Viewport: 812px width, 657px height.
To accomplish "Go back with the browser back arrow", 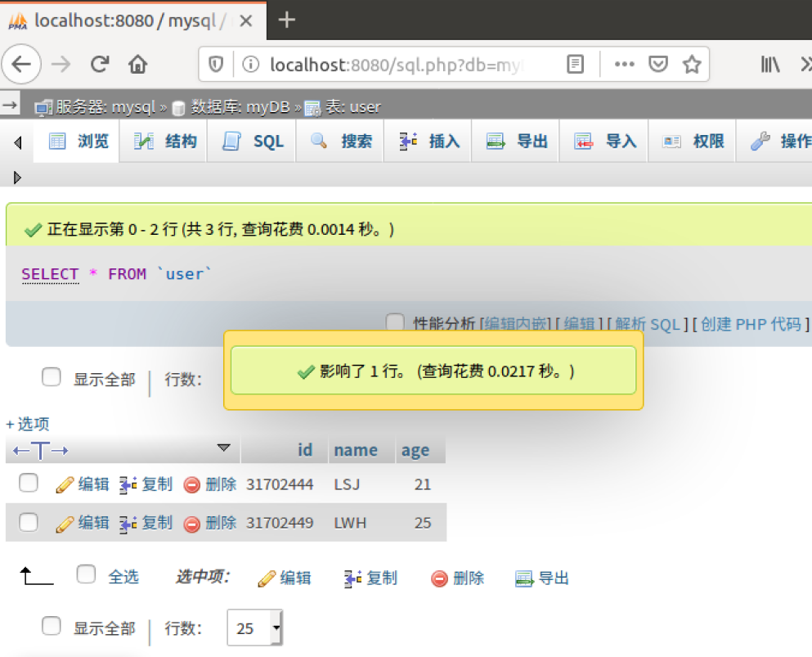I will 21,65.
